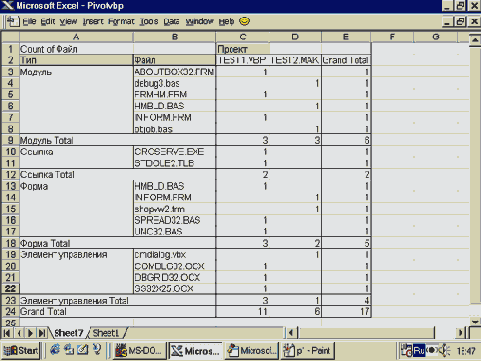Click the Файл pivot field button
Viewport: 481px width, 361px height.
click(x=174, y=60)
